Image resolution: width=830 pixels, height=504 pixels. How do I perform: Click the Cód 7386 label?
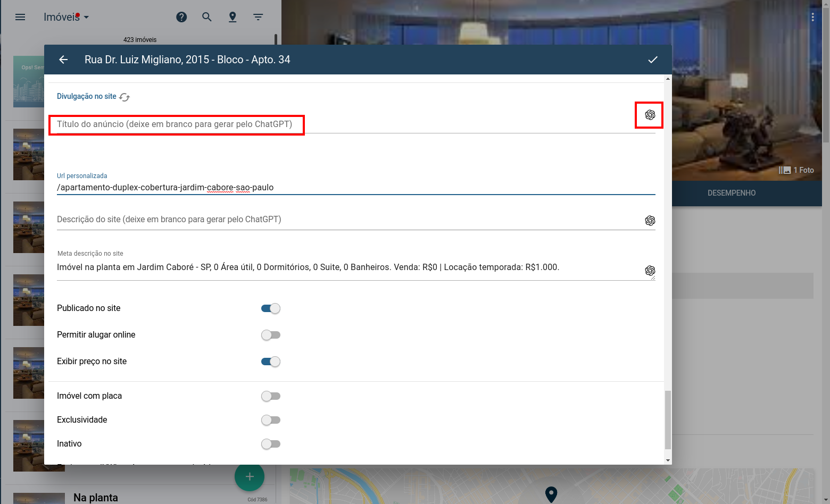tap(258, 500)
